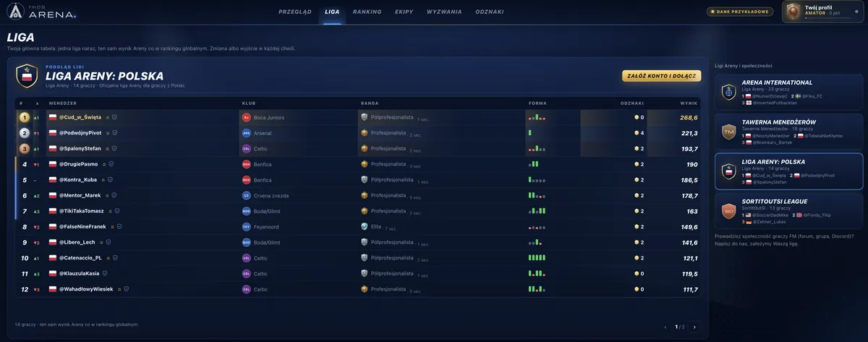Click the badge coin in @PodwójnyPivot row

click(x=637, y=133)
